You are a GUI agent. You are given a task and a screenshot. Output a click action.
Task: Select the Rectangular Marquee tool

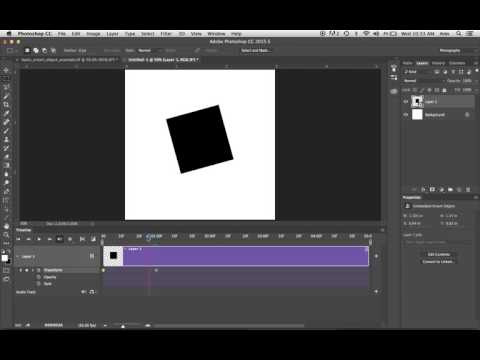click(6, 79)
